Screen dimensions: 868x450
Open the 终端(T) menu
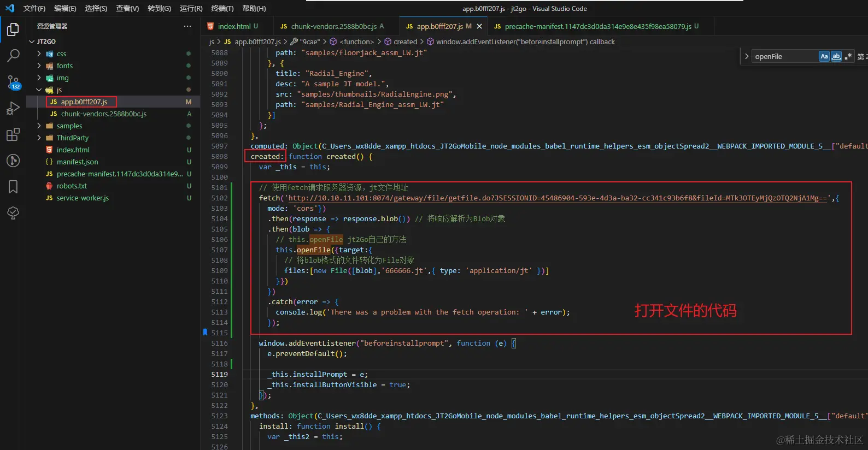click(222, 8)
